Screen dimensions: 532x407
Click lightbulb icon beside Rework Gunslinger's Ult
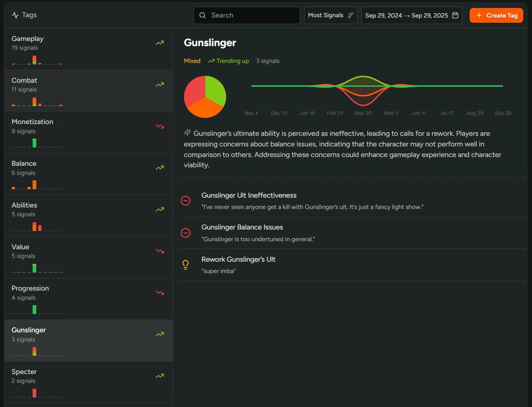[x=186, y=265]
